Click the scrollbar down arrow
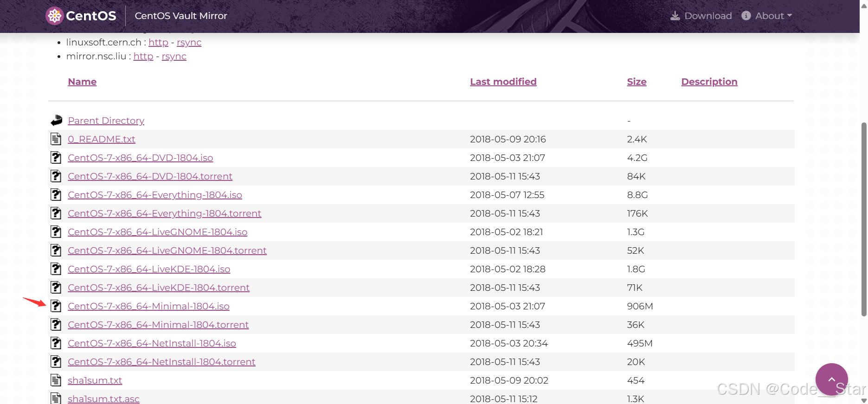The image size is (868, 404). point(864,400)
